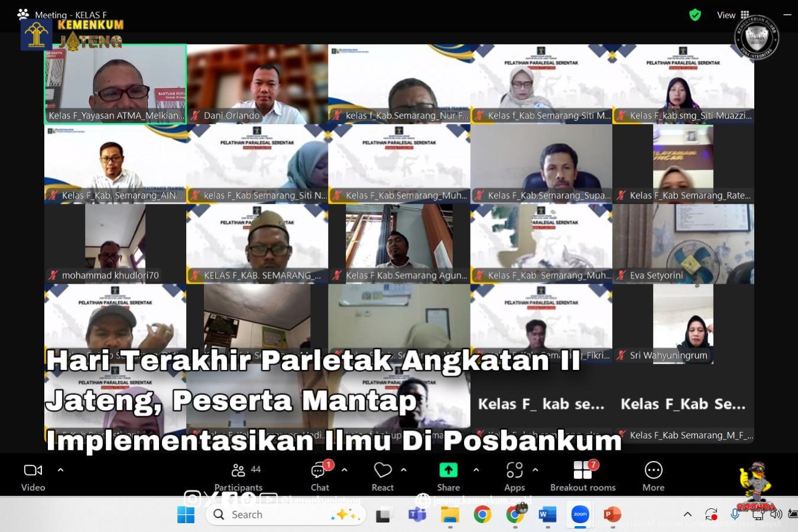Open the Windows Start menu

point(186,514)
